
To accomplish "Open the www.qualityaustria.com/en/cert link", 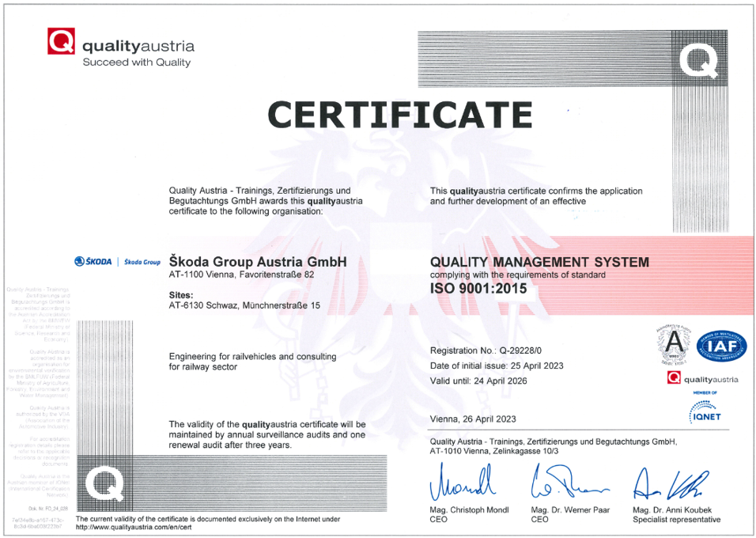I will click(134, 528).
